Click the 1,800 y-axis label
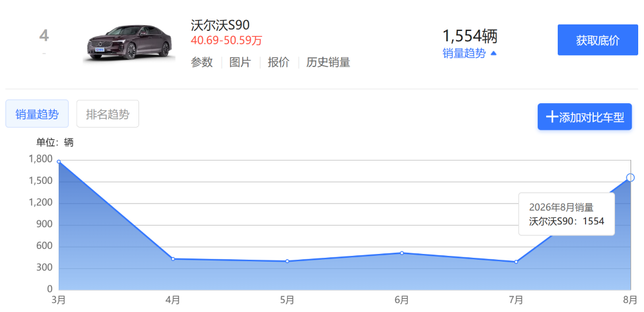The width and height of the screenshot is (644, 312). pyautogui.click(x=41, y=159)
